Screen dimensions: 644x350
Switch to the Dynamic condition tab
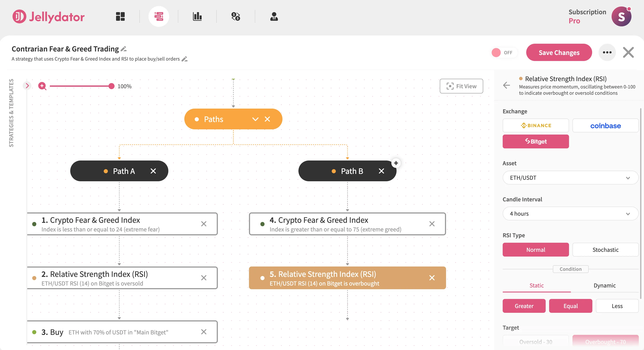[604, 286]
